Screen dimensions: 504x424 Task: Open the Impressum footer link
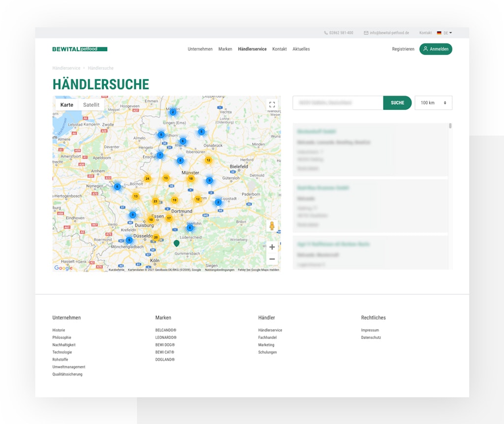(370, 330)
